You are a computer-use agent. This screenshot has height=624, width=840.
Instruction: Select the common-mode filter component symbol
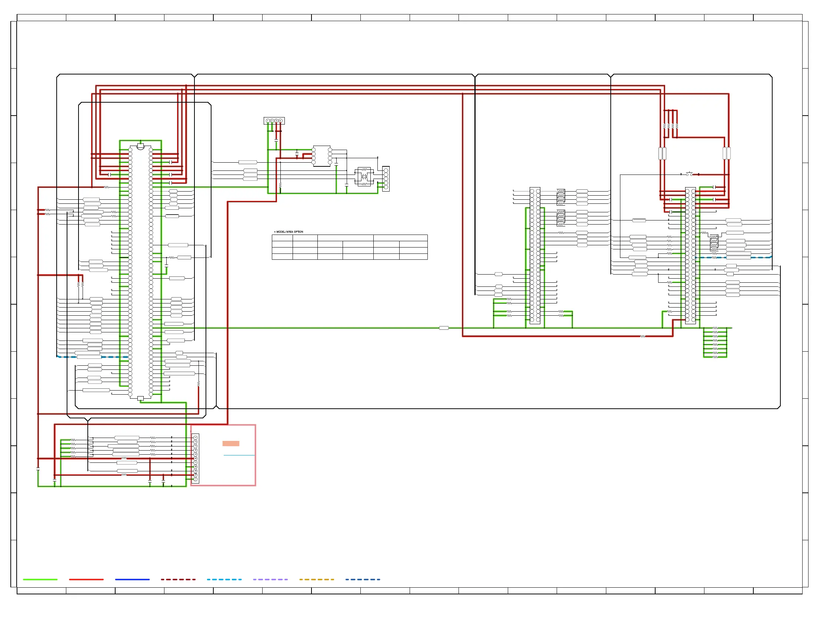click(x=364, y=177)
